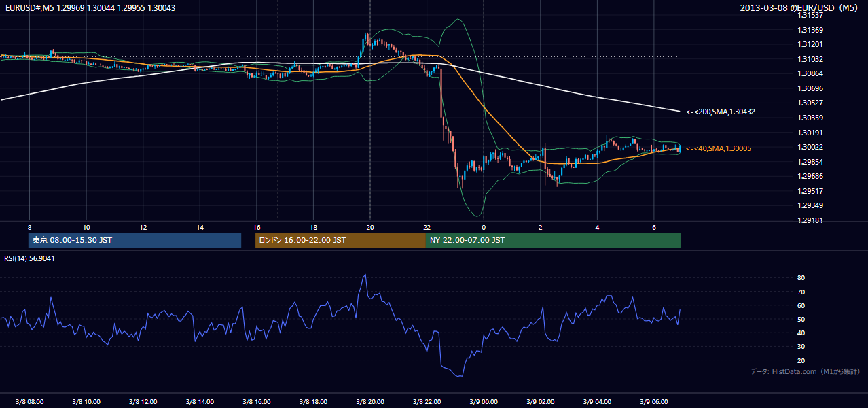Select the ロンドン 16:00-22:00 JST session bar
This screenshot has width=868, height=408.
click(x=340, y=240)
